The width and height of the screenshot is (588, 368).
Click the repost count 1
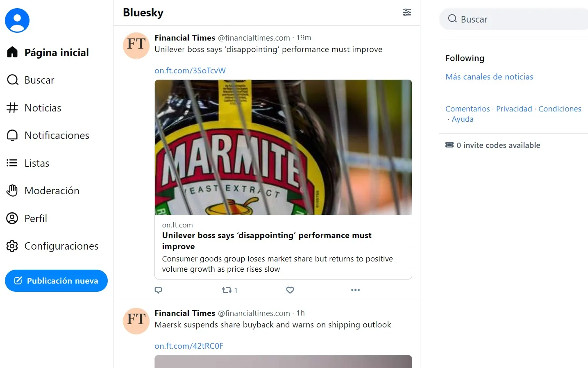[236, 290]
